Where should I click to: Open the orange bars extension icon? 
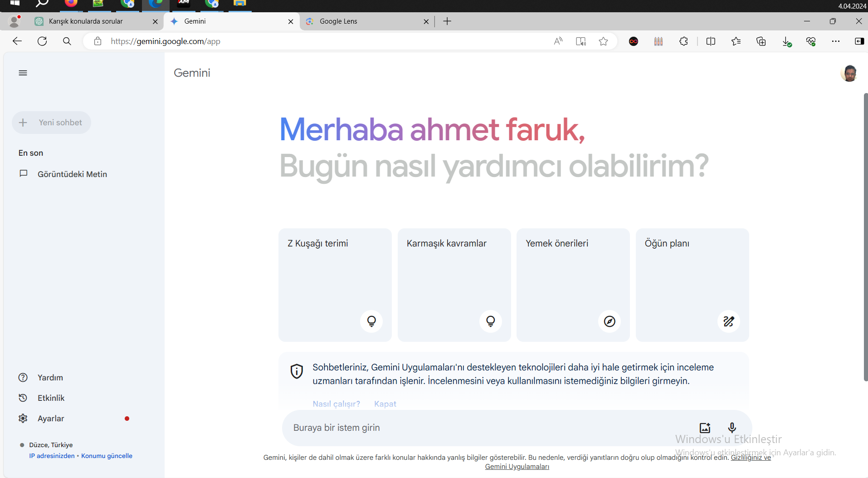point(658,41)
